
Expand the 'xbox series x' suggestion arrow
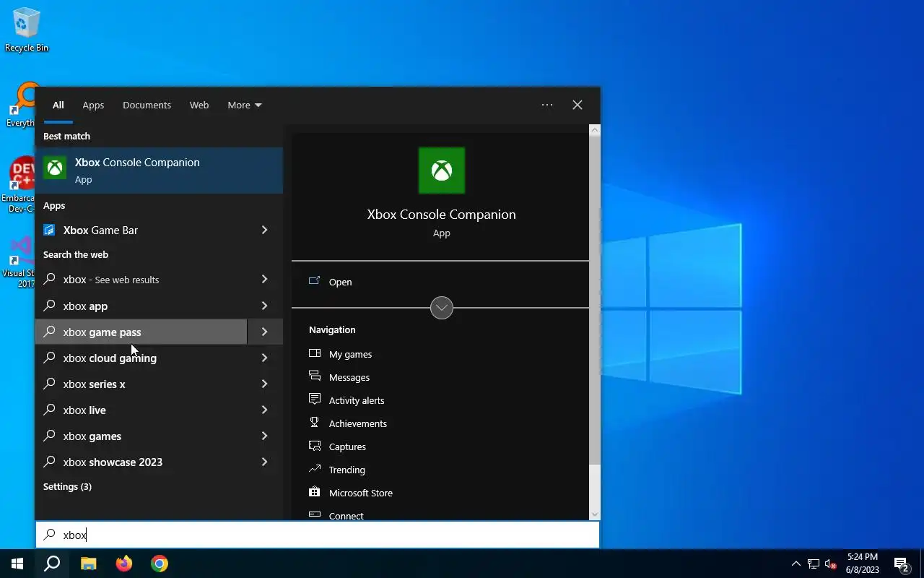(x=264, y=384)
